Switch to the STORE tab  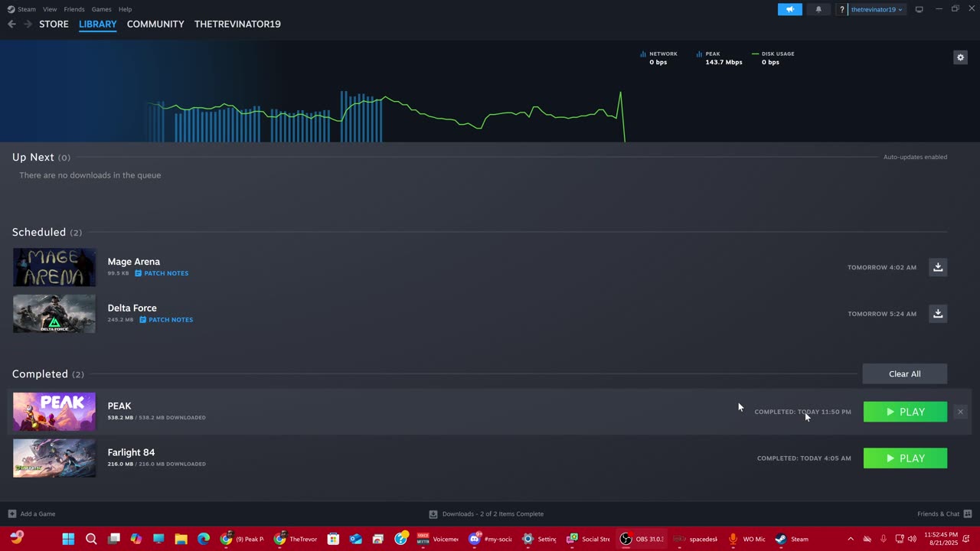54,24
